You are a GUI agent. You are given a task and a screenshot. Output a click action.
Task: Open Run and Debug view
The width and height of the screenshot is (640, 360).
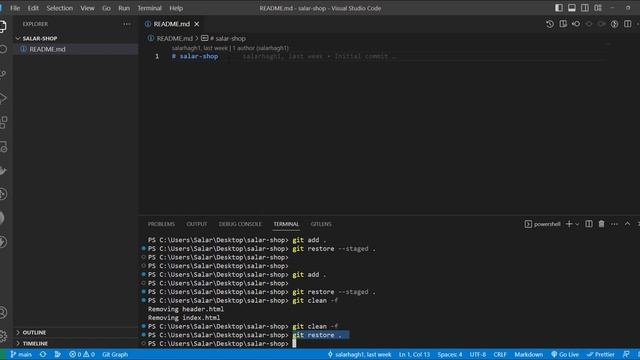point(3,98)
